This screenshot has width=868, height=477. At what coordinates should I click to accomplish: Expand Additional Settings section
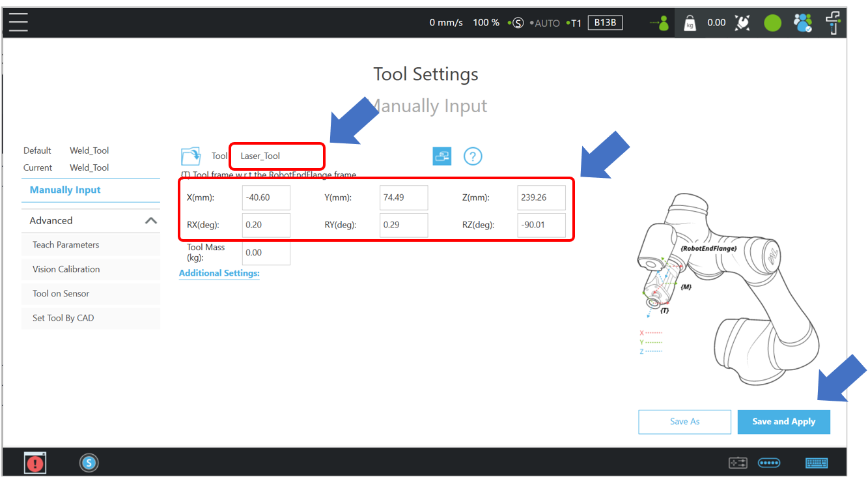click(x=219, y=273)
